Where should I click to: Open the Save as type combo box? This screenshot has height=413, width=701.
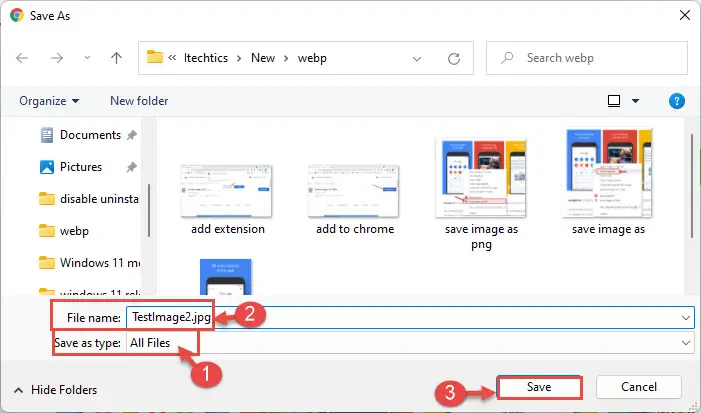click(x=410, y=343)
